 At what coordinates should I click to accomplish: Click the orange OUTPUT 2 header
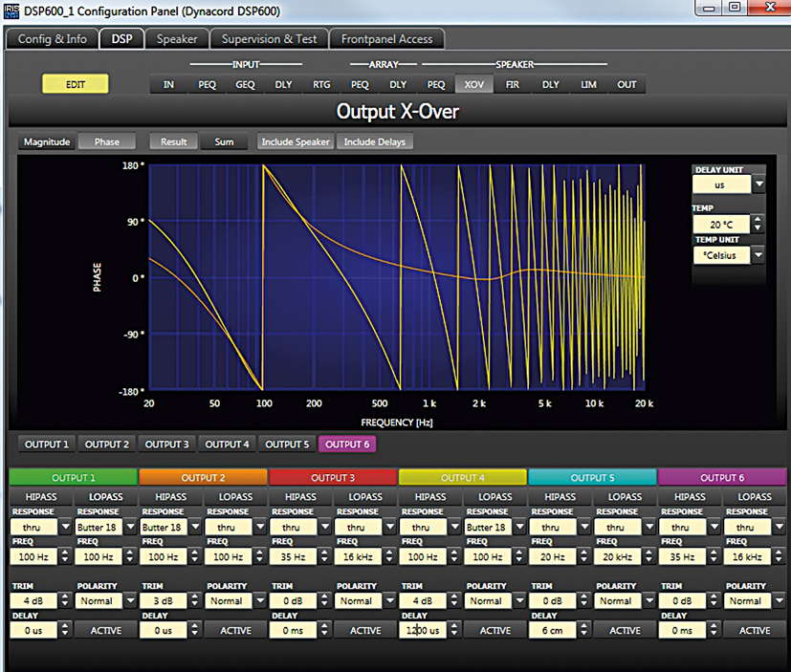(203, 477)
